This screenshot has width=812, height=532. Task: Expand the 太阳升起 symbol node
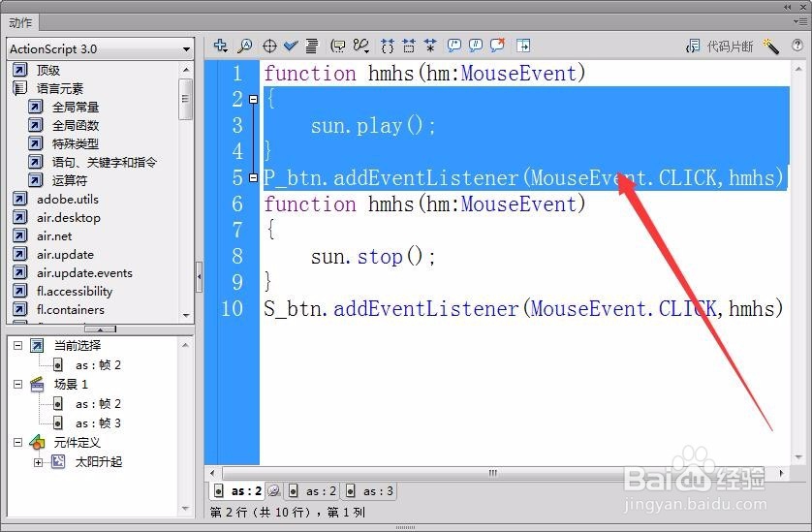coord(39,462)
